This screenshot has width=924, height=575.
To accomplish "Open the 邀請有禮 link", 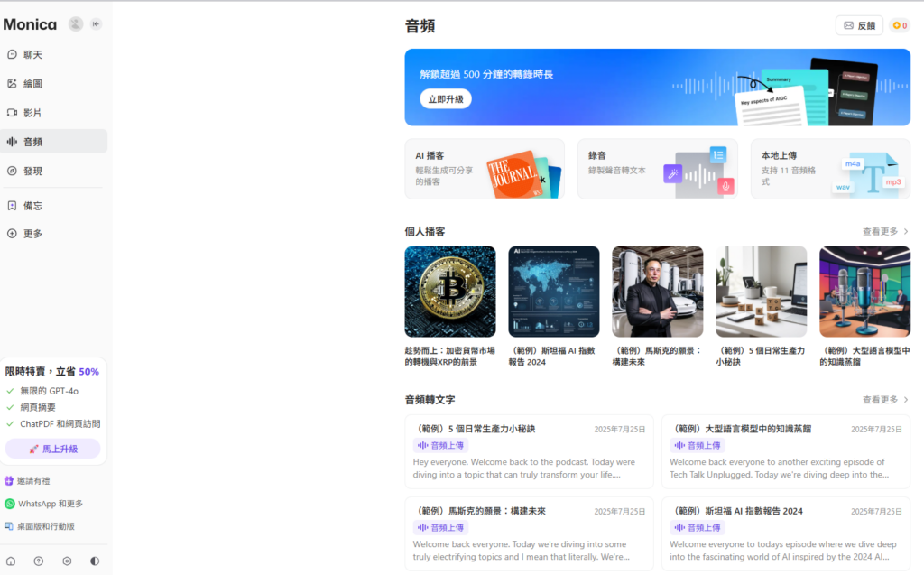I will [x=27, y=480].
